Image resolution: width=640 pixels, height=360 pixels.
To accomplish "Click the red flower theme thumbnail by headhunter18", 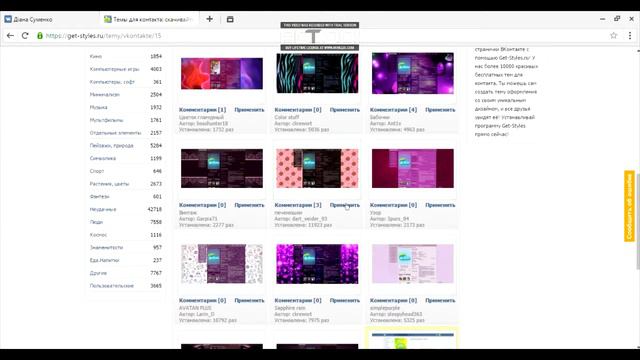I will click(x=222, y=73).
